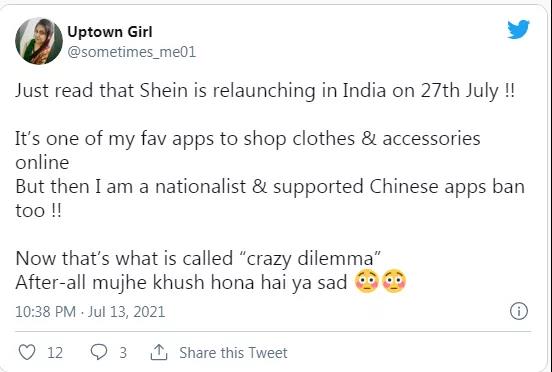
Task: Click the "crazy dilemma" sentence
Action: 198,259
